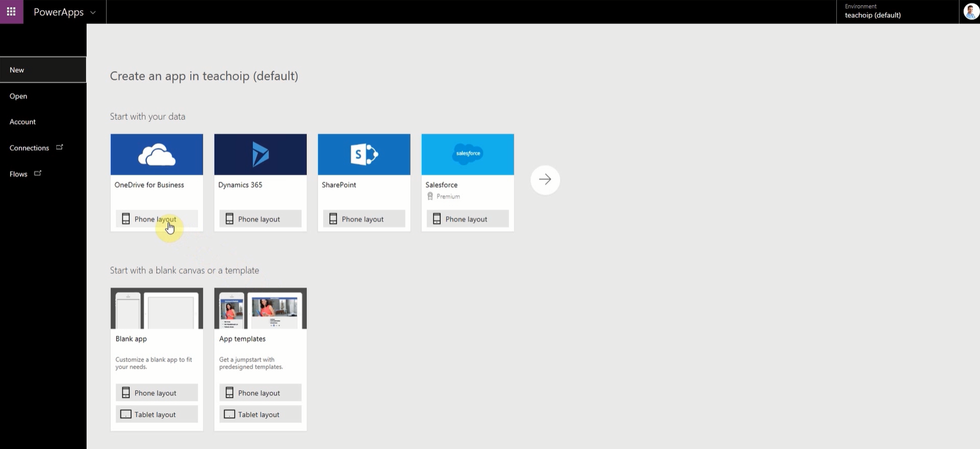Expand the PowerApps dropdown chevron
Viewport: 980px width, 449px height.
pyautogui.click(x=93, y=12)
